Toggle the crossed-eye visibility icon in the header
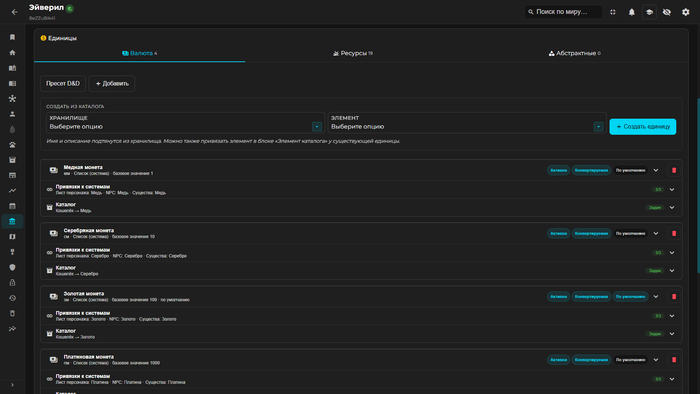Viewport: 700px width, 394px height. (x=667, y=12)
